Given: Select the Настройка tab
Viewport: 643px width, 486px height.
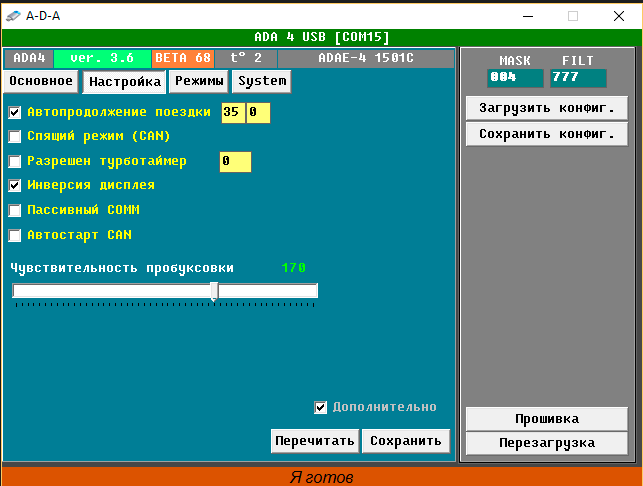Looking at the screenshot, I should pos(124,82).
